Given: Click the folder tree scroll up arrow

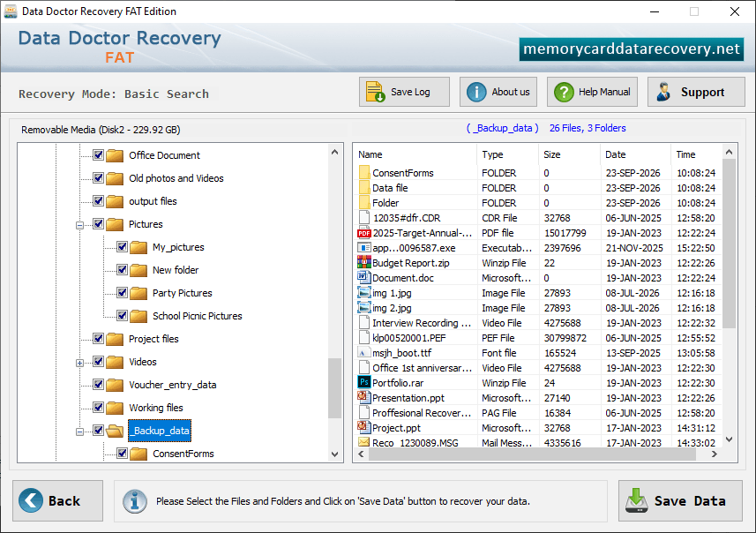Looking at the screenshot, I should coord(334,152).
